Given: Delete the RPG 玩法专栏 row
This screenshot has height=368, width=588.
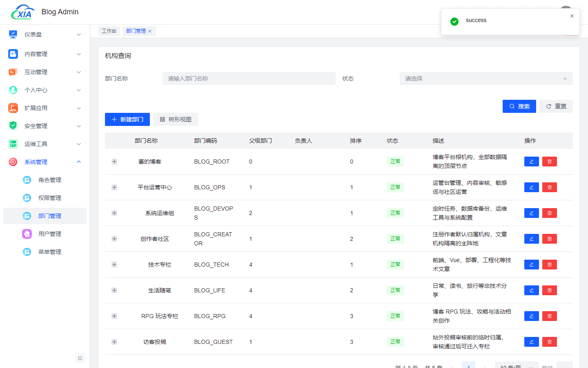Looking at the screenshot, I should [550, 316].
